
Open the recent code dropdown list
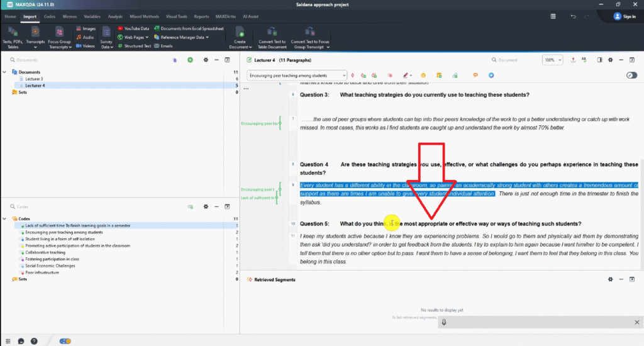(296, 75)
